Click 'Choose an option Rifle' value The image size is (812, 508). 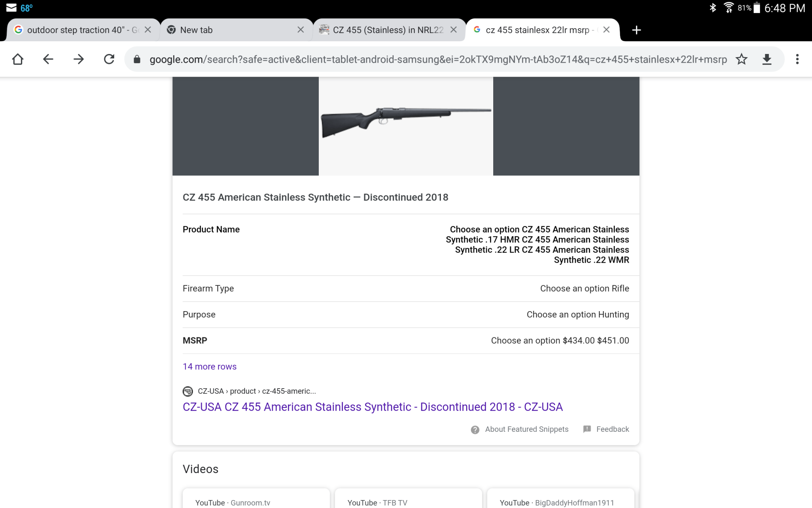[584, 289]
